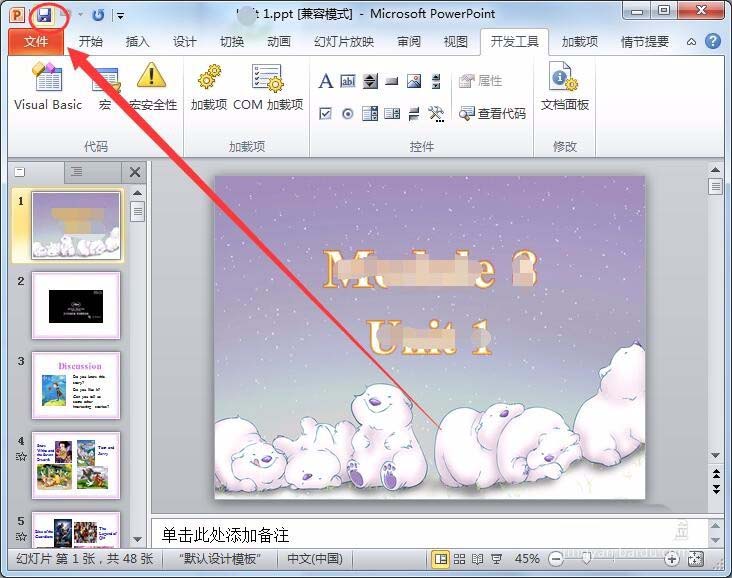Select slide 3 Discussion thumbnail
732x578 pixels.
coord(76,386)
